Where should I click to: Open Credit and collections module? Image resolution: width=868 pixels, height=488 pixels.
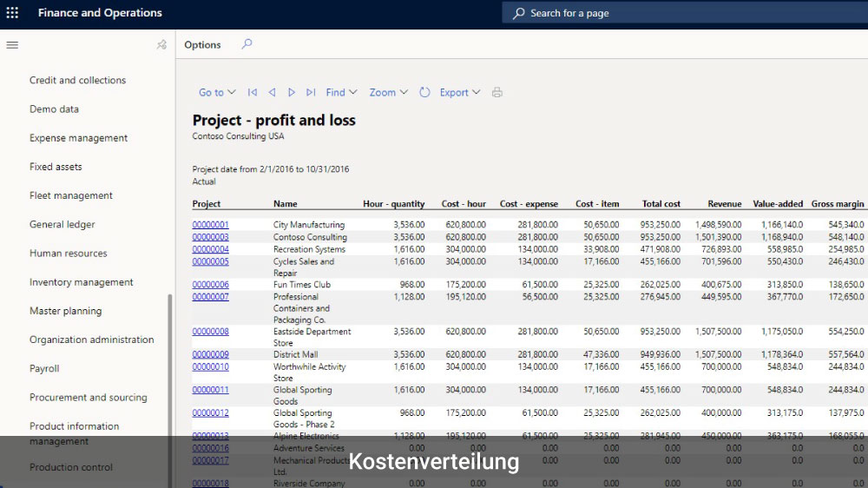(77, 80)
